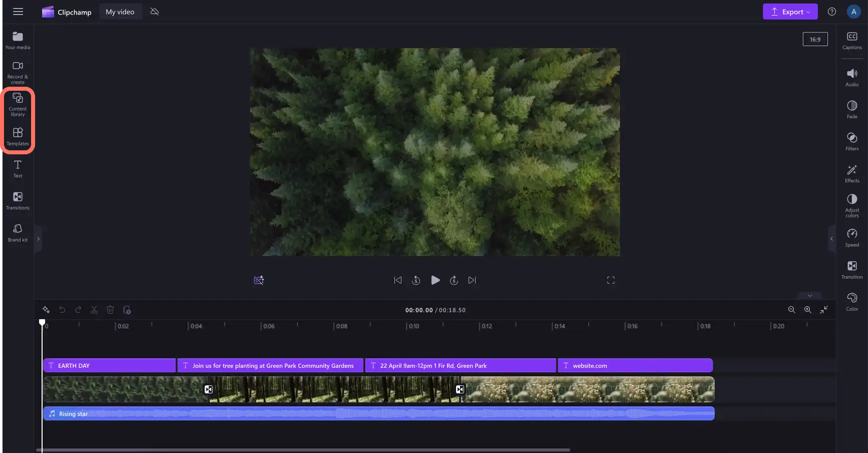Open Content library panel
This screenshot has width=868, height=453.
point(18,104)
